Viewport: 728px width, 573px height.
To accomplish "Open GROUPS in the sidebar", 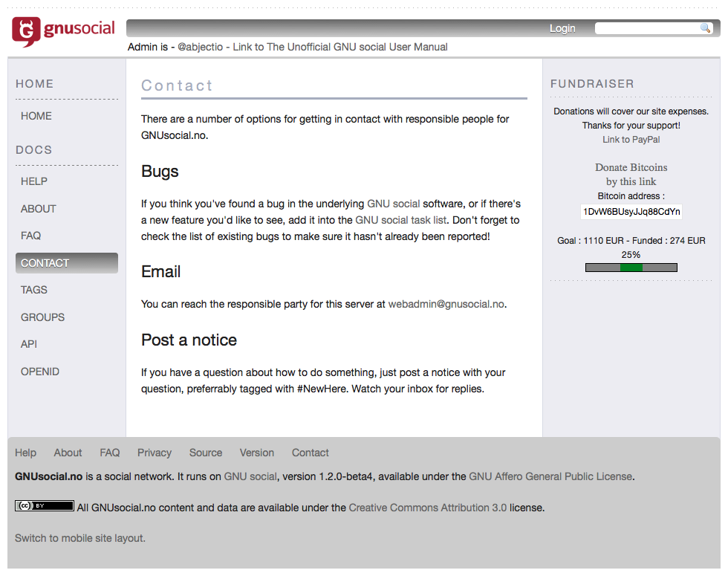I will coord(43,317).
